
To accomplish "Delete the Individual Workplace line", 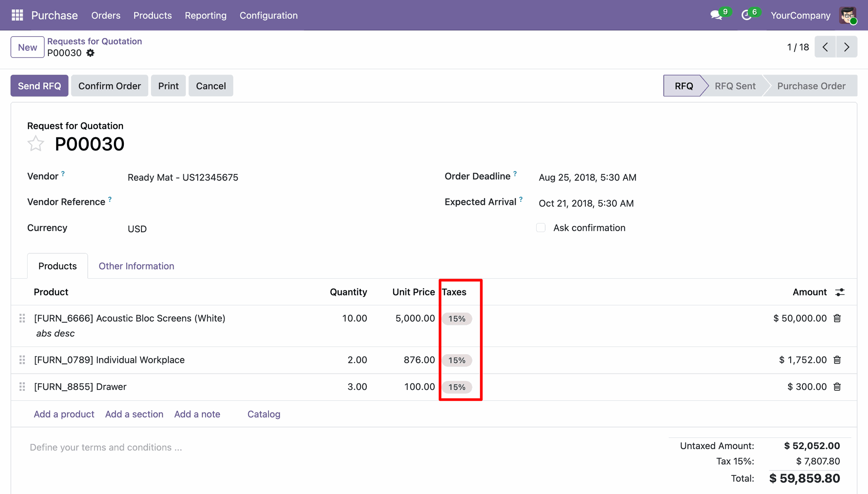I will point(837,360).
